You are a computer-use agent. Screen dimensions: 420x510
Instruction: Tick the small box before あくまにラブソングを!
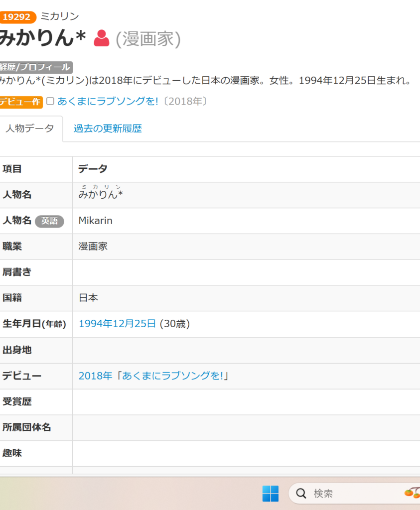coord(50,101)
